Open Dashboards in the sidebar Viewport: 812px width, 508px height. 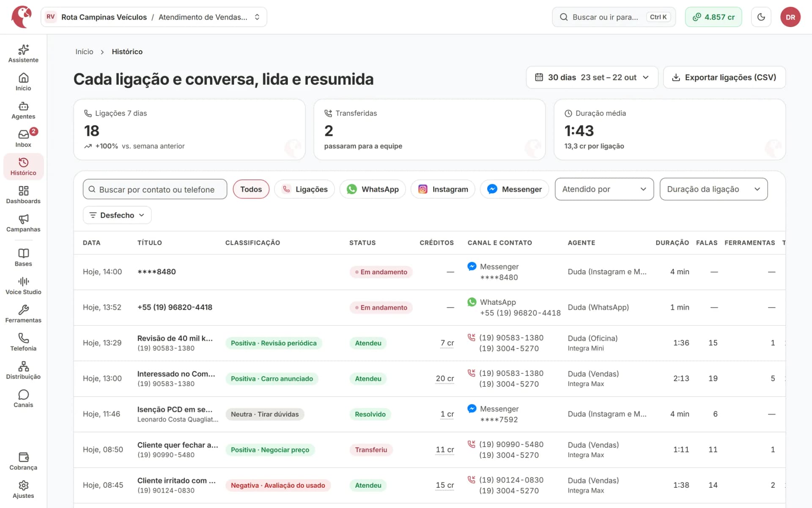click(23, 195)
